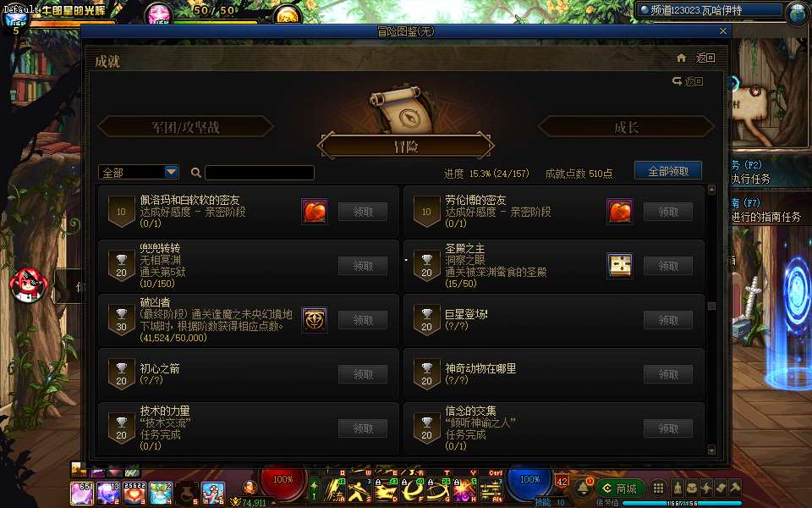Screen dimensions: 812x508
Task: Open the channel selector 频道123023.瓦哈伊特
Action: 710,10
